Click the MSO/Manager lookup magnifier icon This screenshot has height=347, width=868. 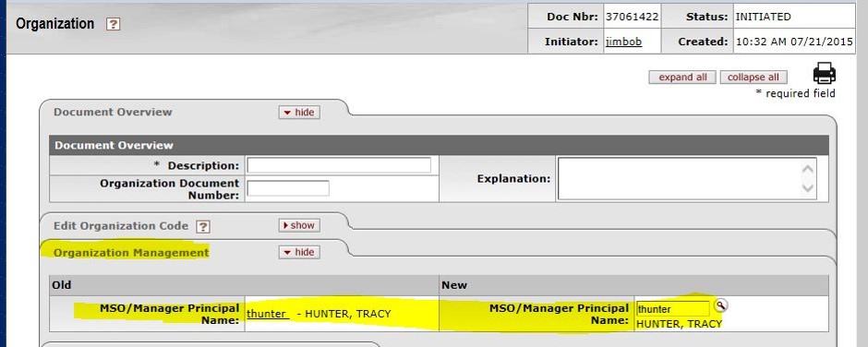point(721,305)
